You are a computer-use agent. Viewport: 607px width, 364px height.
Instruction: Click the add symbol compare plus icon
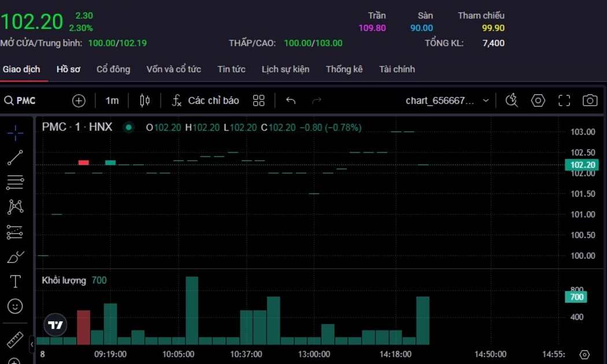pos(79,101)
